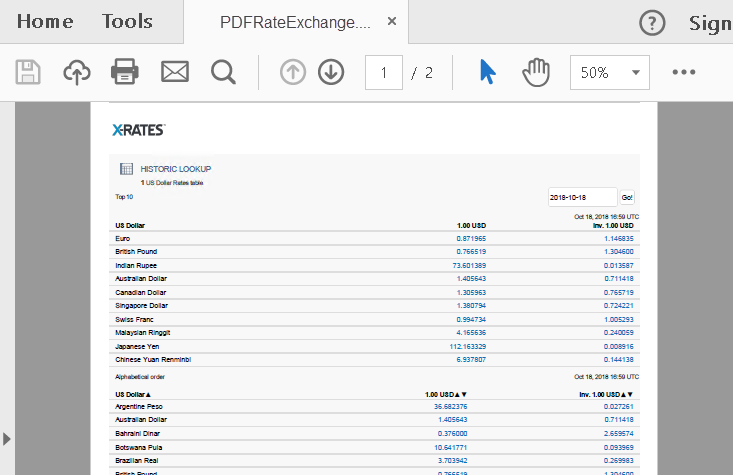
Task: Select the PDFRateExchange document tab
Action: point(295,22)
